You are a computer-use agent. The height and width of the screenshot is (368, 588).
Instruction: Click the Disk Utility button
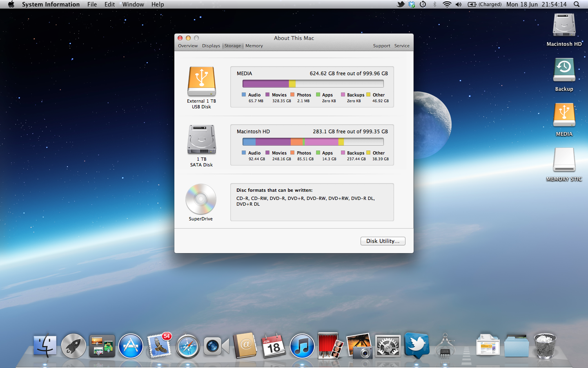[383, 241]
